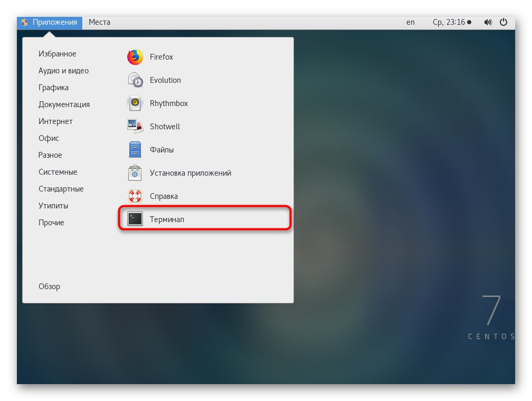Select the Системные category
Screen dimensions: 532x401
tap(58, 172)
